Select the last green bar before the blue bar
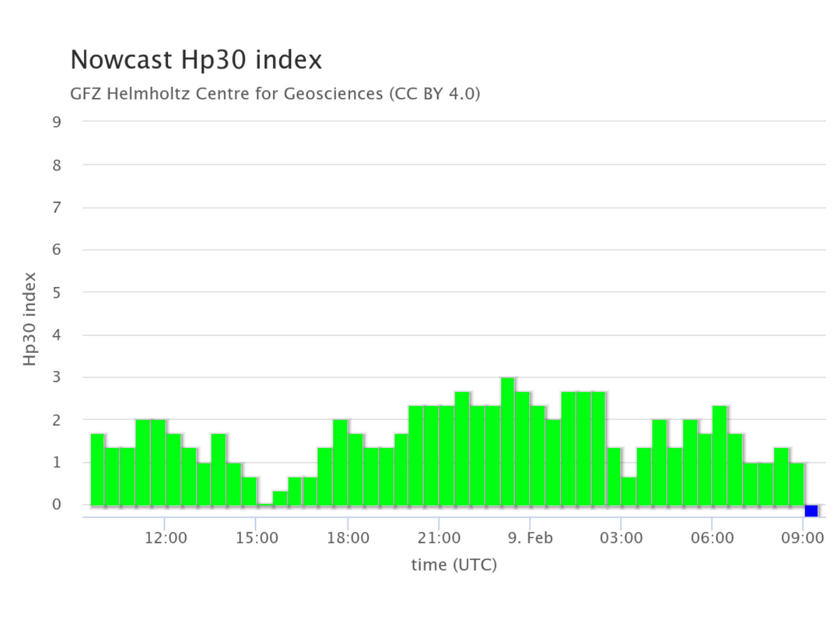Image resolution: width=840 pixels, height=630 pixels. [796, 484]
